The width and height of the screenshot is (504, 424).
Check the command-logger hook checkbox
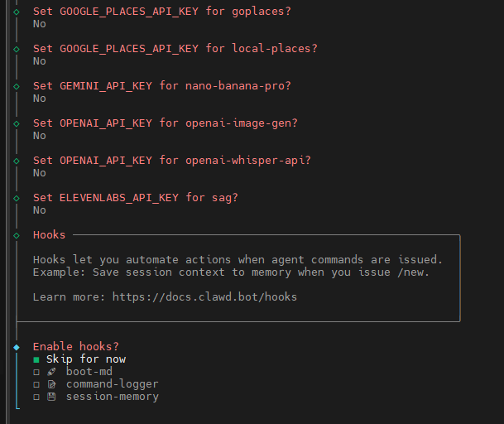[36, 384]
